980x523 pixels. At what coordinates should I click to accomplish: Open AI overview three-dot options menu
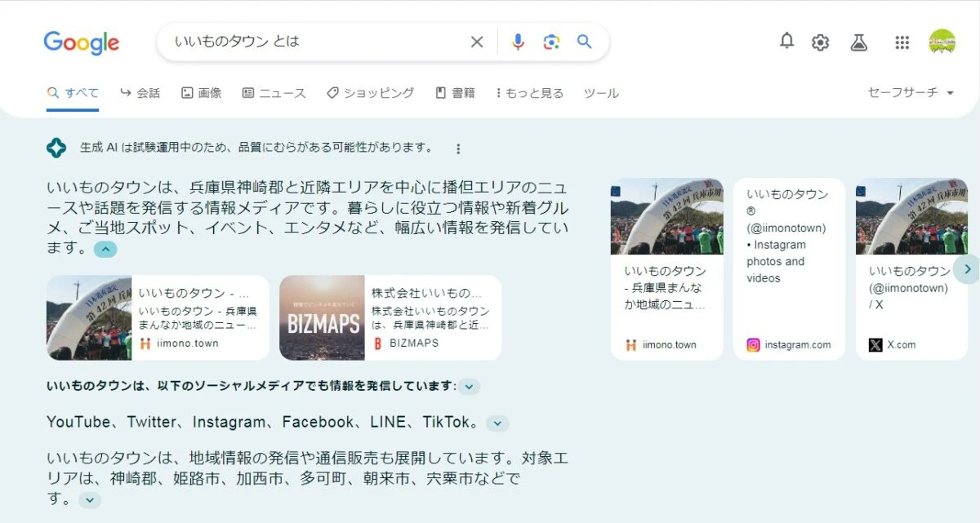click(458, 148)
